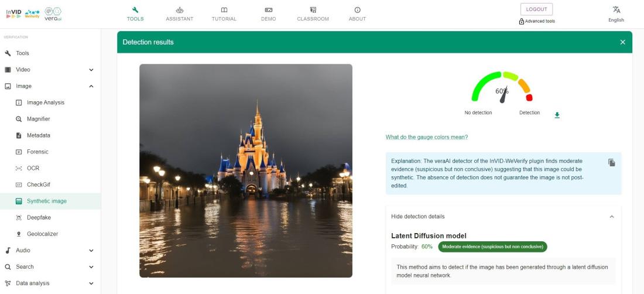Image resolution: width=644 pixels, height=294 pixels.
Task: Collapse the detection details chevron
Action: click(612, 217)
